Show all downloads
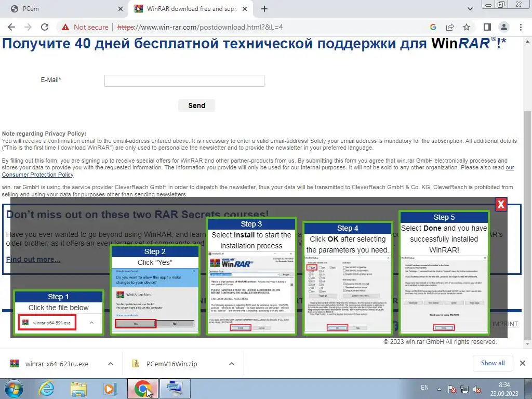The height and width of the screenshot is (399, 532). [x=493, y=363]
